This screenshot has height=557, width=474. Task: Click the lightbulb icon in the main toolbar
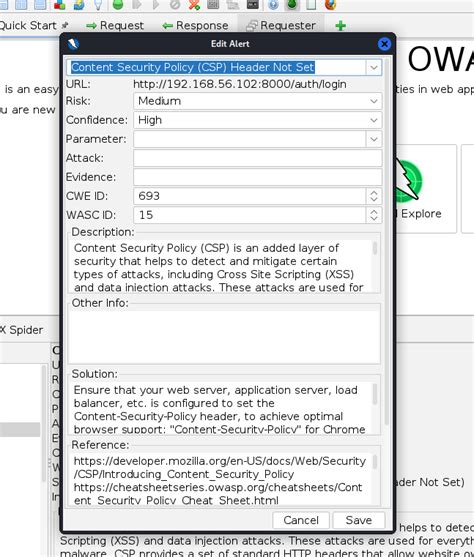(x=98, y=4)
